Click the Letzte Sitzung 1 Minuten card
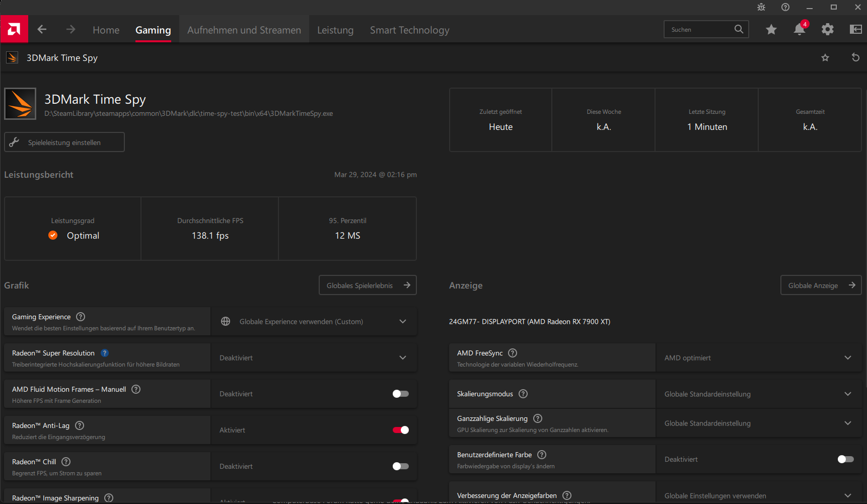 [x=707, y=120]
